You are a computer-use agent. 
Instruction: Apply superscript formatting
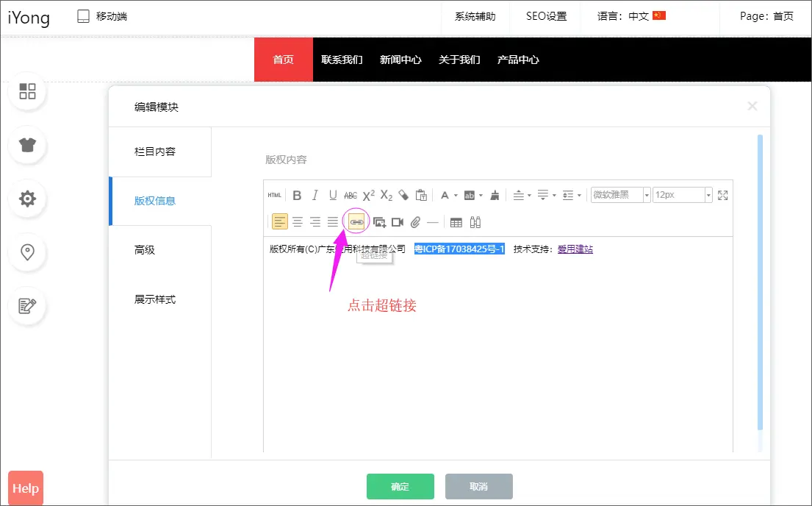pyautogui.click(x=368, y=195)
